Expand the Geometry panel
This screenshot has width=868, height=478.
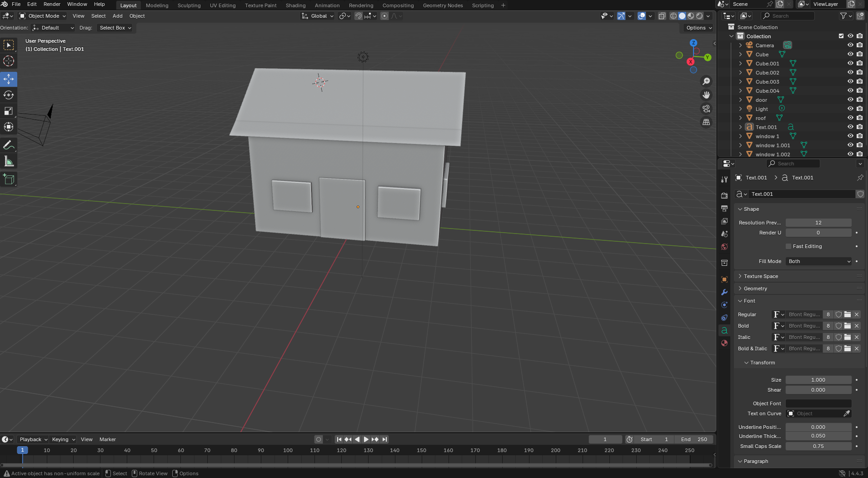pos(755,289)
